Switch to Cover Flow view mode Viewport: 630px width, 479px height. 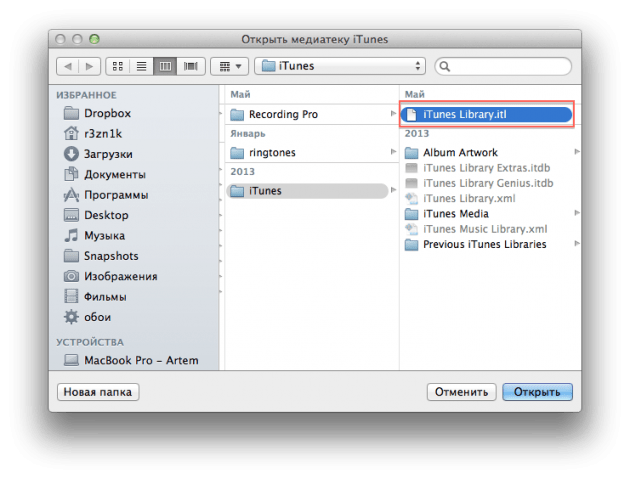191,66
